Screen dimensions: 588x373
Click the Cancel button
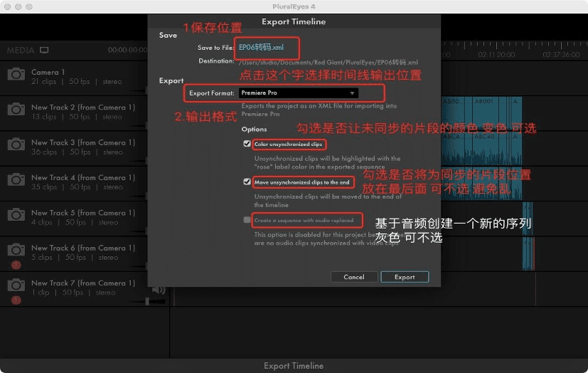(354, 277)
